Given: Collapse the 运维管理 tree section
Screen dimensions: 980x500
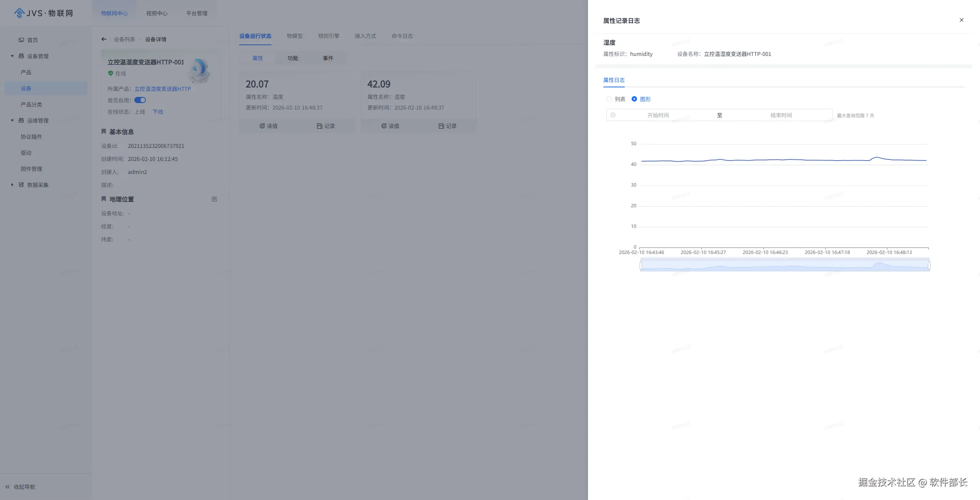Looking at the screenshot, I should tap(12, 120).
